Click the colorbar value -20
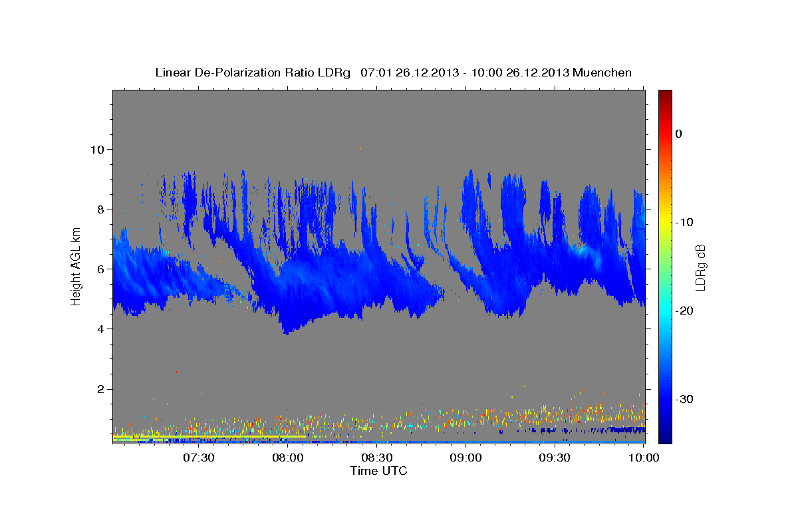Image resolution: width=798 pixels, height=532 pixels. (x=684, y=311)
